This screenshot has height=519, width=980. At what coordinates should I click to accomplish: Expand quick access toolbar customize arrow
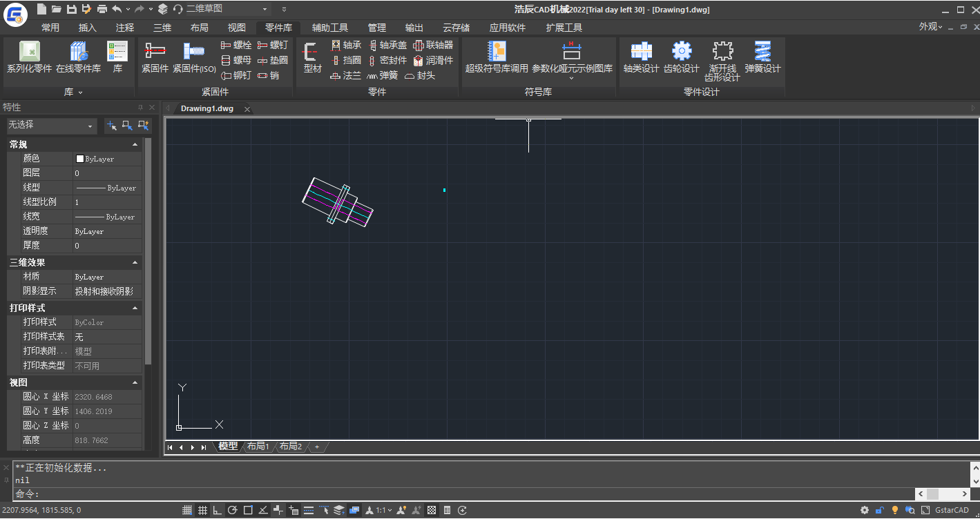pyautogui.click(x=284, y=9)
